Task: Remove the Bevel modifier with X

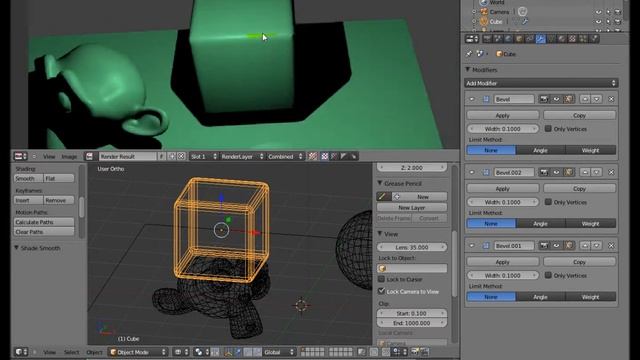Action: 611,99
